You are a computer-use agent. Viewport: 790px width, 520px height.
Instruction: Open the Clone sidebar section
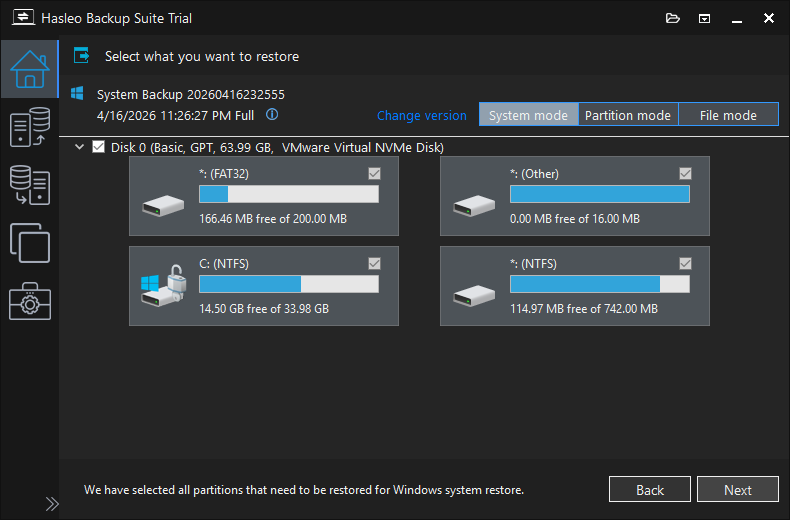pyautogui.click(x=30, y=243)
